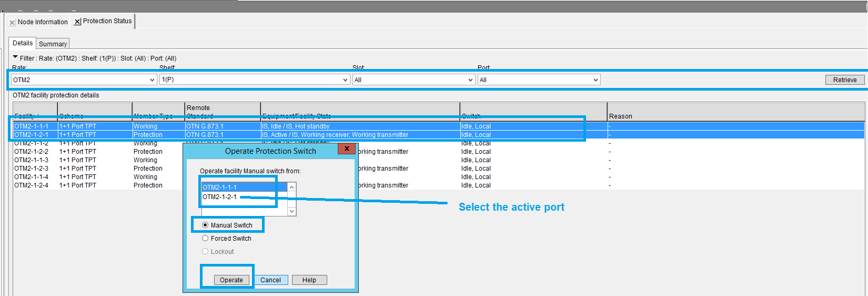Select OTM2-1-2-1 in the dialog list
Screen dimensions: 868x296
pyautogui.click(x=220, y=197)
